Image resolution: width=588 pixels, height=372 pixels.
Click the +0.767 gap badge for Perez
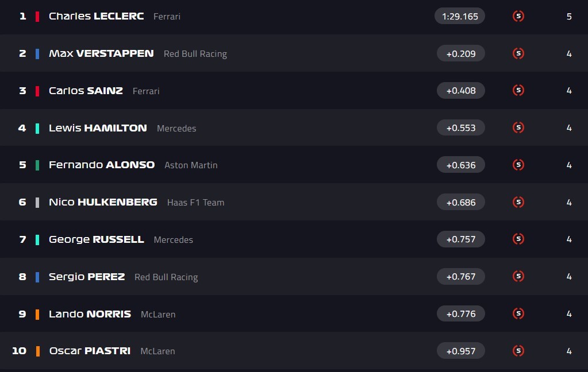coord(460,276)
